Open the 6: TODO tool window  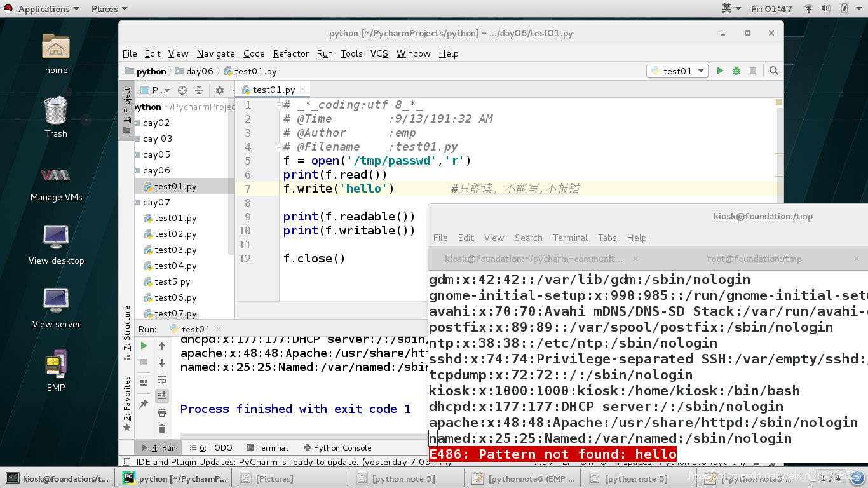point(211,447)
